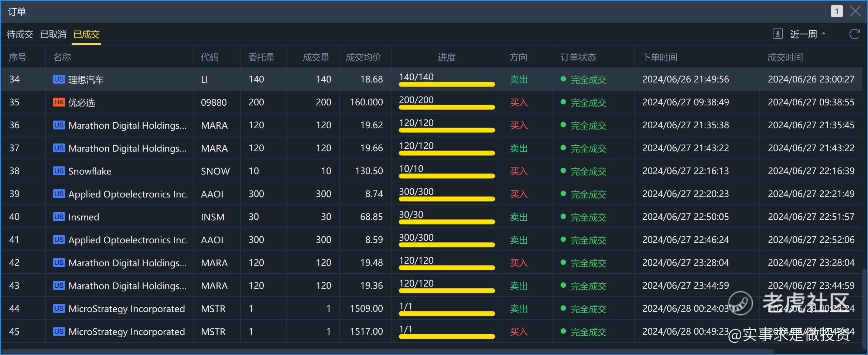
Task: Click average price 130.50
Action: (369, 171)
